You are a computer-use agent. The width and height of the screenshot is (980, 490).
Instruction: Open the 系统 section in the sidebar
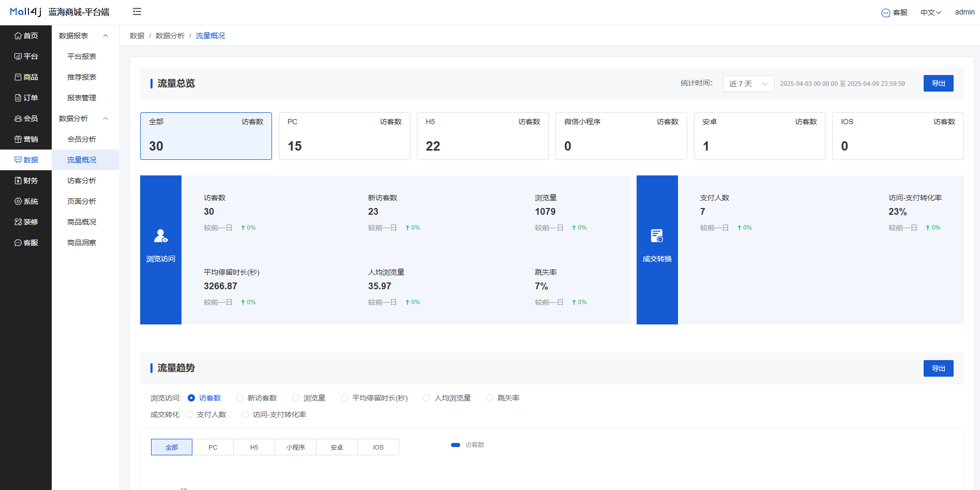(26, 201)
